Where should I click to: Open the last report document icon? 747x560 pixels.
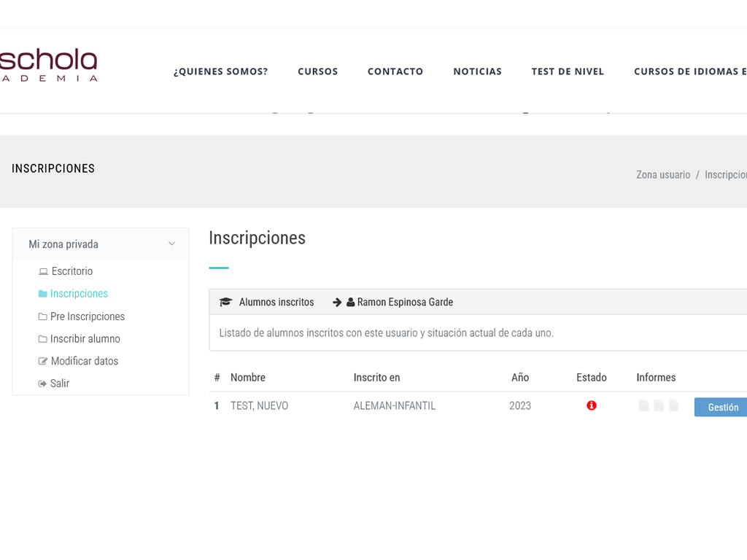673,405
